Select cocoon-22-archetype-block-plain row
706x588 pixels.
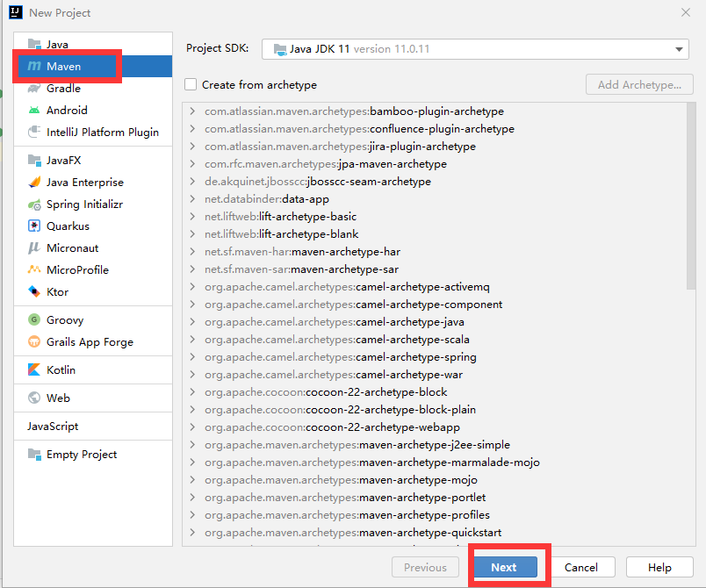pos(435,409)
